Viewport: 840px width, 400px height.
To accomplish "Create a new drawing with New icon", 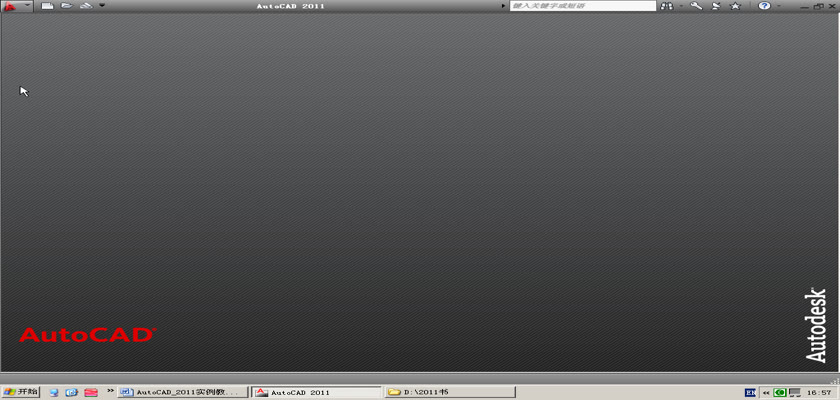I will click(48, 6).
